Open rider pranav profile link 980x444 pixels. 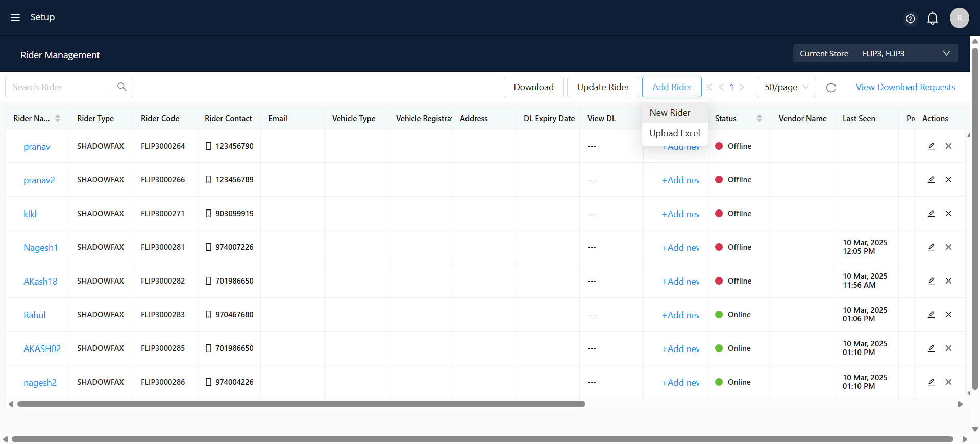(x=37, y=147)
